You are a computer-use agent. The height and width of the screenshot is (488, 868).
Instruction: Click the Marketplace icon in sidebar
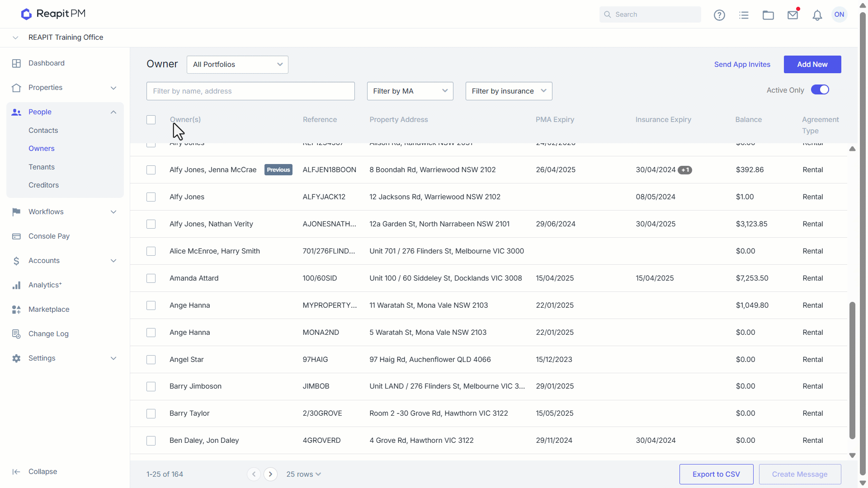[x=16, y=310]
